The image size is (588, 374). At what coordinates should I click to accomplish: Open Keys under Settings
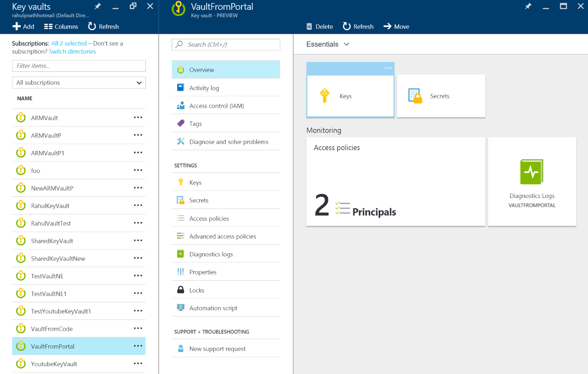(226, 182)
